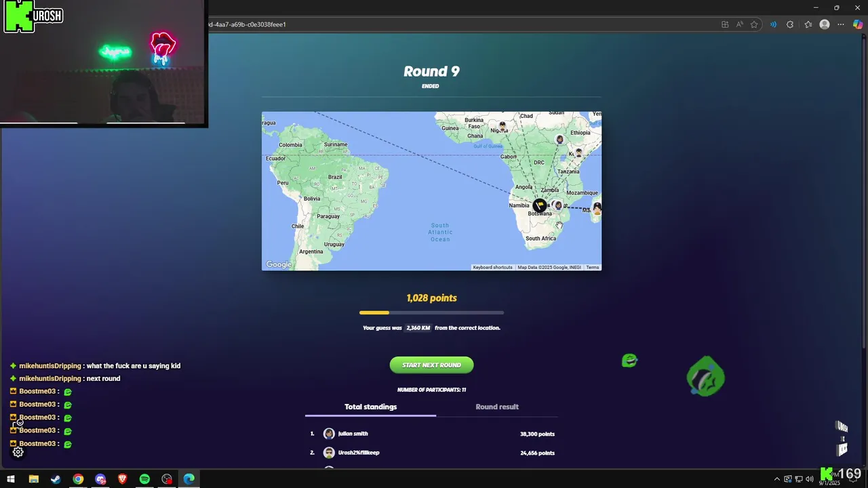
Task: Click the green emote floating over the page
Action: [705, 377]
